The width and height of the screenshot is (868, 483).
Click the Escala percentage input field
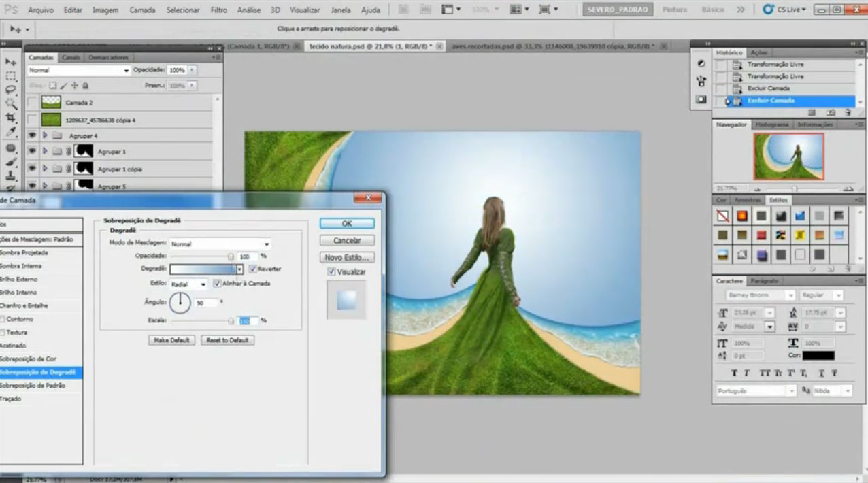[x=248, y=320]
